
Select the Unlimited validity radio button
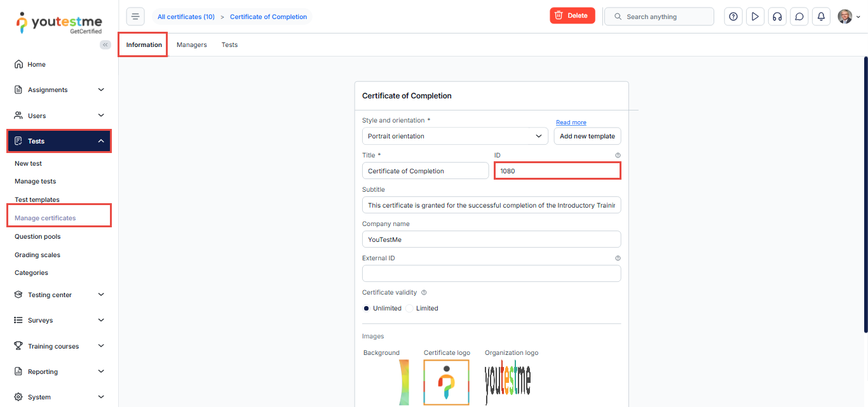click(x=367, y=309)
